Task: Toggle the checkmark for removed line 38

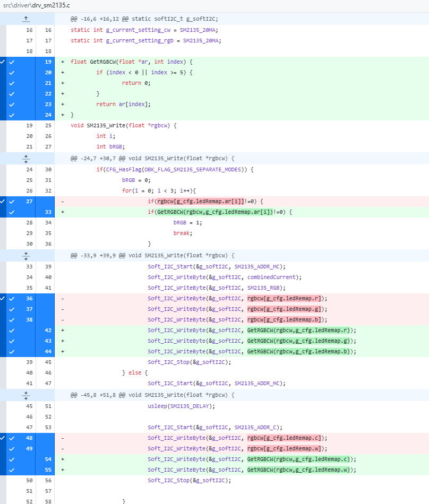Action: [x=12, y=320]
